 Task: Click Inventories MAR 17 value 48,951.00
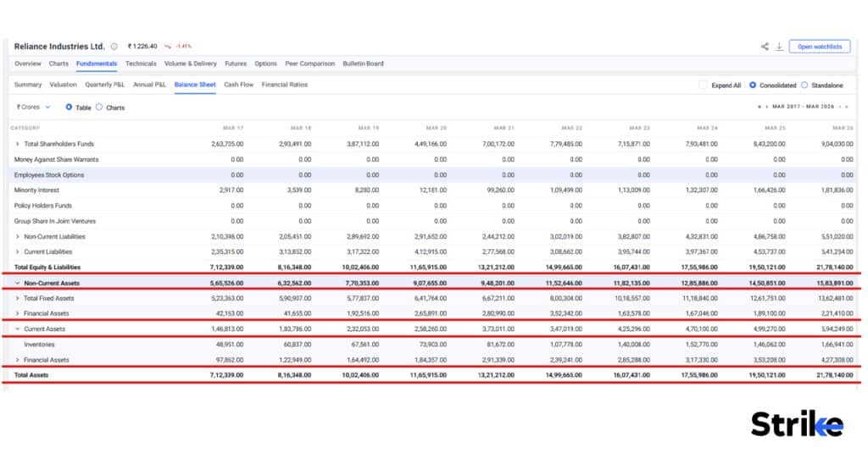tap(230, 345)
